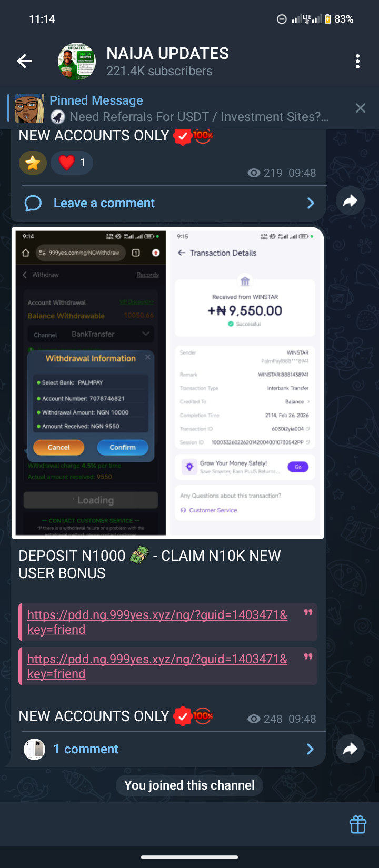Expand the 1 comment thread chevron
The width and height of the screenshot is (379, 868).
click(x=311, y=749)
